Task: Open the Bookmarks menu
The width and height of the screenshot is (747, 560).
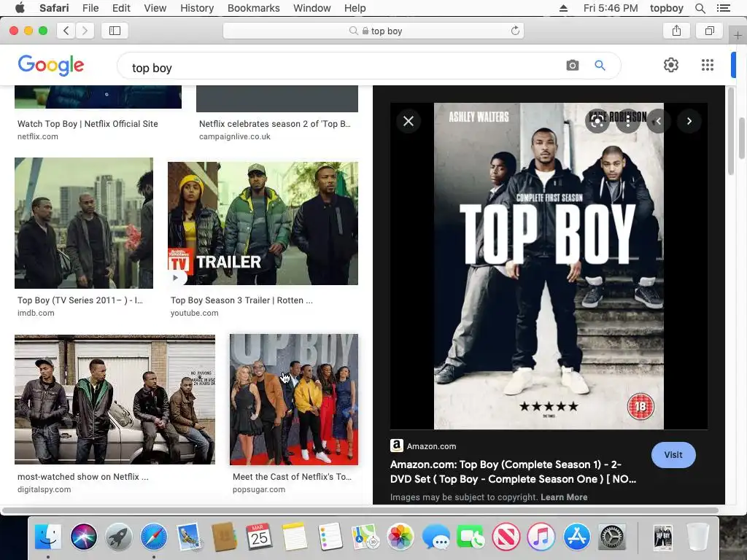Action: (x=253, y=8)
